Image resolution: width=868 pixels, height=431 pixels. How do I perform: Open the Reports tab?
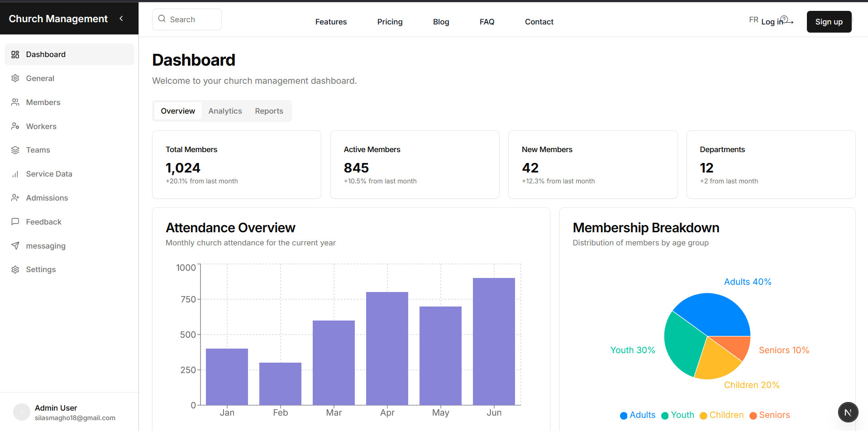point(269,110)
